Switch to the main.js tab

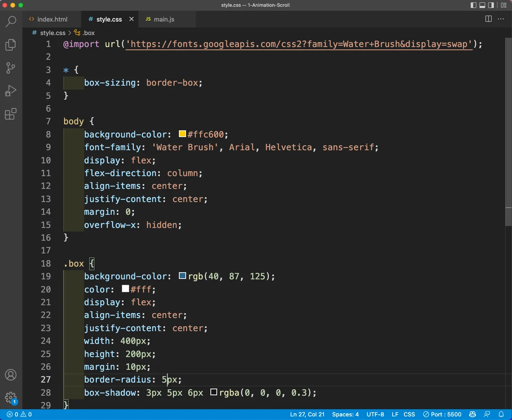(164, 19)
